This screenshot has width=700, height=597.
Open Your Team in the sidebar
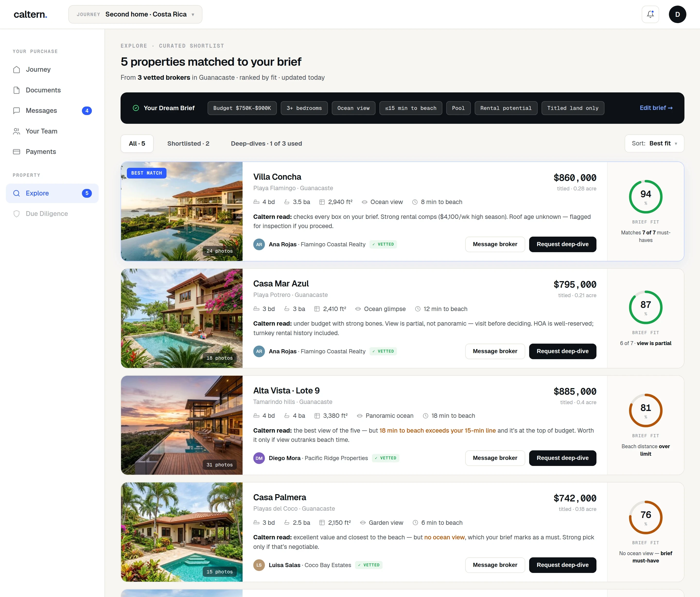pyautogui.click(x=52, y=131)
